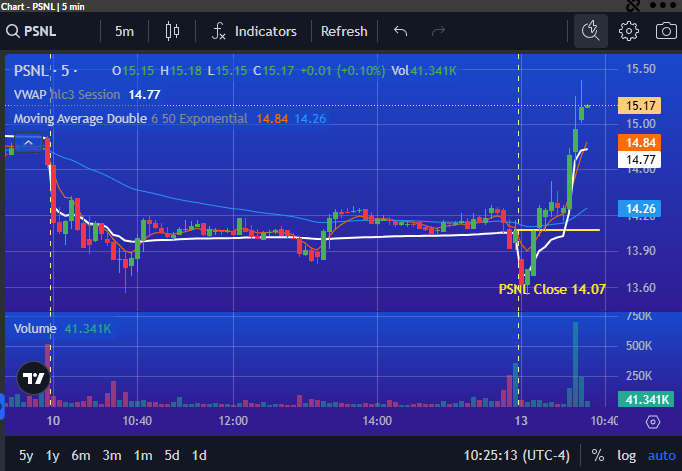This screenshot has height=471, width=682.
Task: Open time axis settings hexagon icon
Action: tap(653, 421)
